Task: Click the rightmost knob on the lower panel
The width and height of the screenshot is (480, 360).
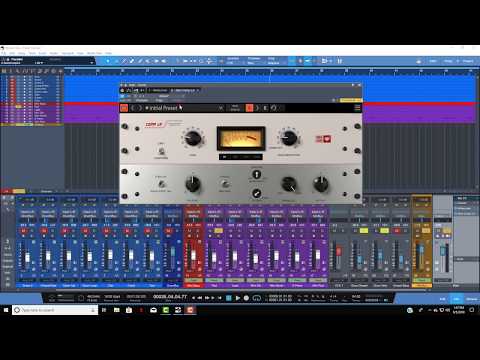Action: click(321, 184)
